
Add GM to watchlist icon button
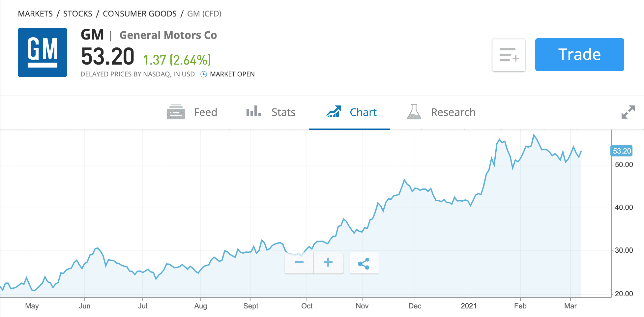[509, 55]
